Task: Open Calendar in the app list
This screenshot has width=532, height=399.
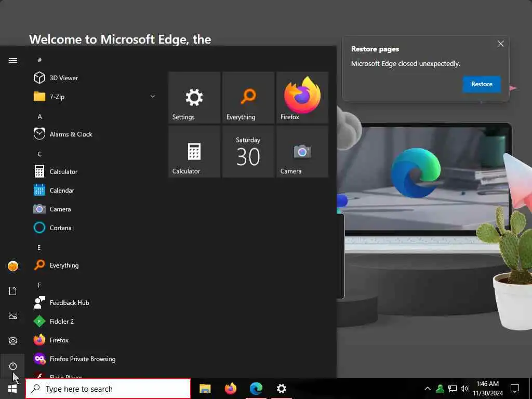Action: coord(95,190)
